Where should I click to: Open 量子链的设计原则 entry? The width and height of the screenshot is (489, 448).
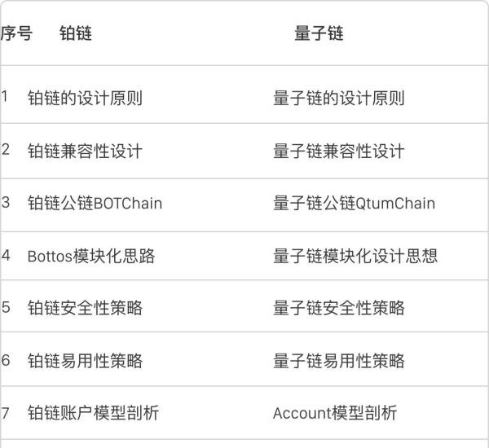[x=338, y=99]
